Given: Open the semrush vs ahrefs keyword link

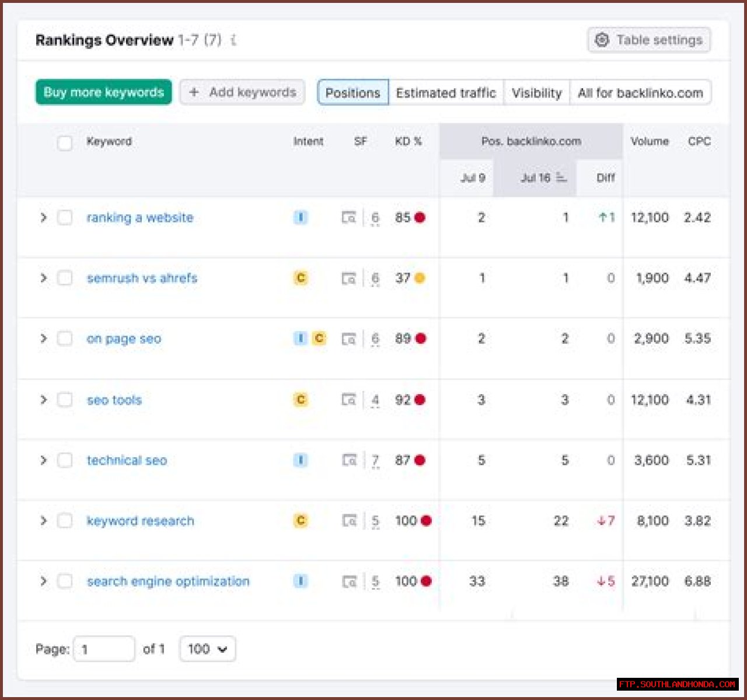Looking at the screenshot, I should pyautogui.click(x=142, y=278).
